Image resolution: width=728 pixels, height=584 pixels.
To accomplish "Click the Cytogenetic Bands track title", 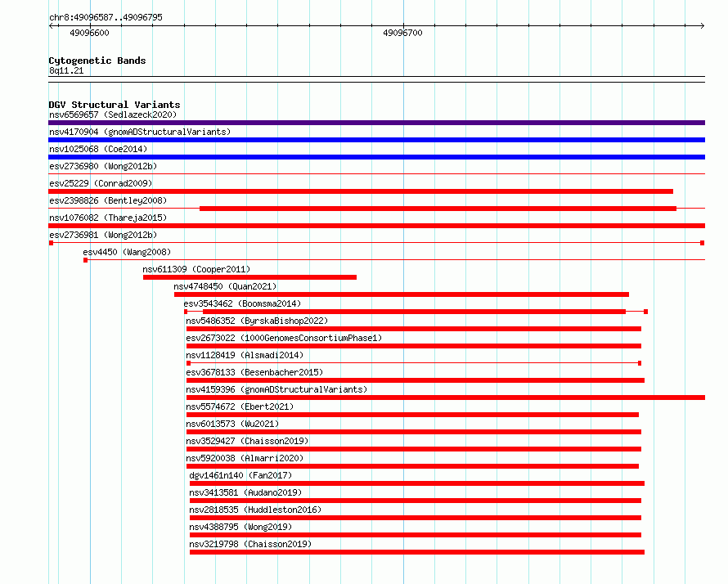I will click(x=97, y=61).
